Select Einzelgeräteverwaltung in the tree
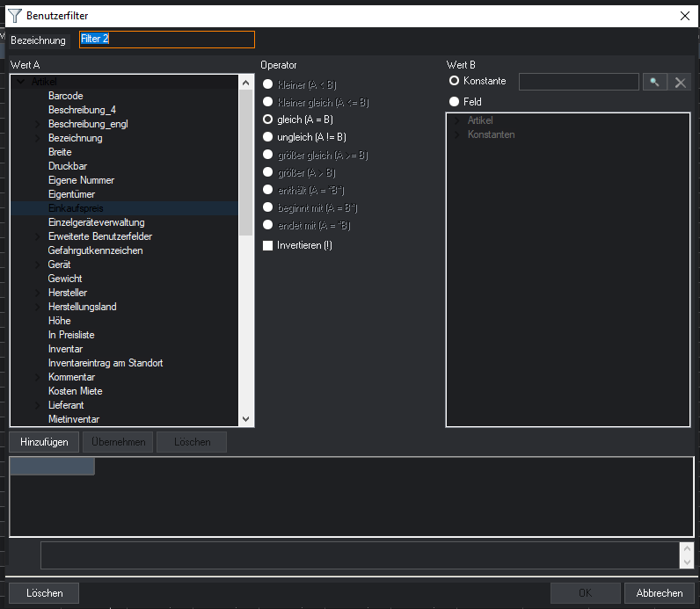This screenshot has width=700, height=609. click(x=97, y=222)
